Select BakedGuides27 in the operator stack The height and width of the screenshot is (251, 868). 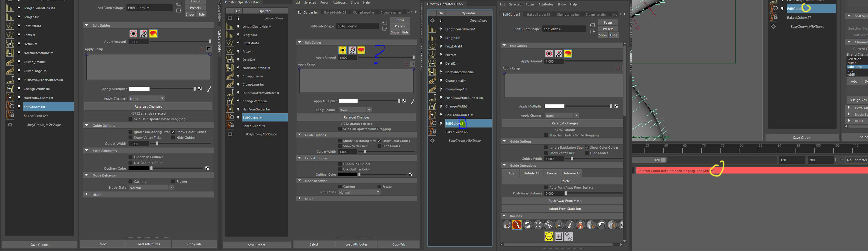pyautogui.click(x=798, y=17)
